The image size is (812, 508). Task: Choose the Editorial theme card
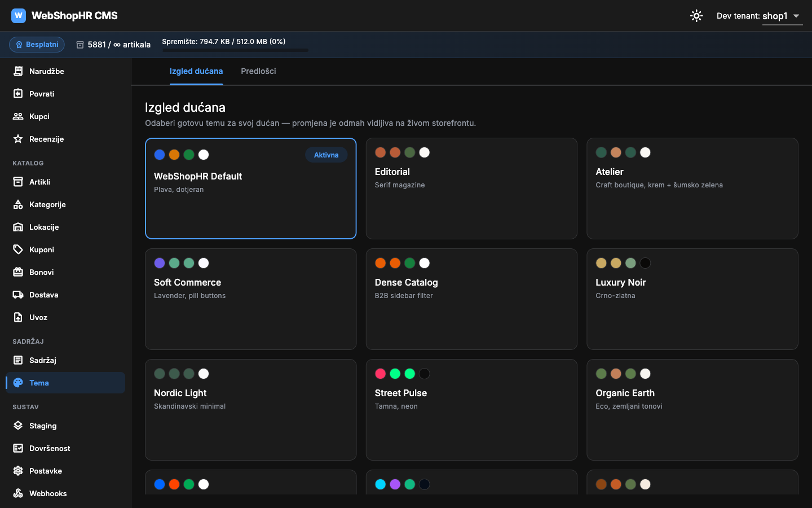(471, 189)
